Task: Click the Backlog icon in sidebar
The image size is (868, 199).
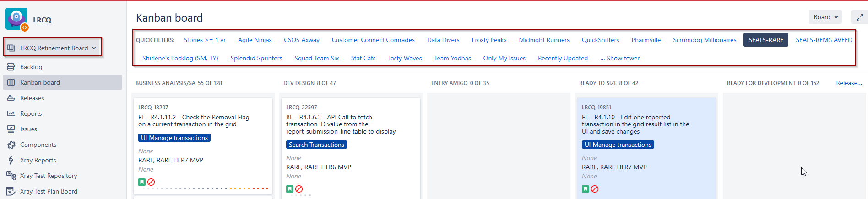Action: coord(11,67)
